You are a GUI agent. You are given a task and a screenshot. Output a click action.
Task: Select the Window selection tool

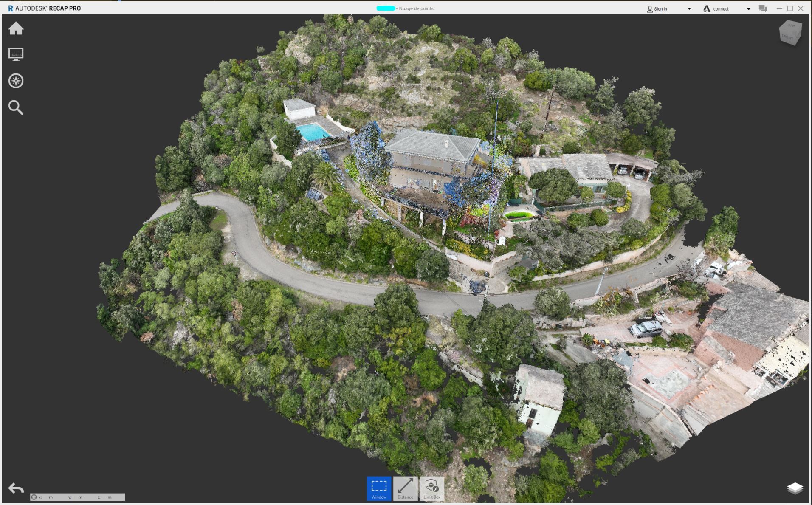pos(379,488)
